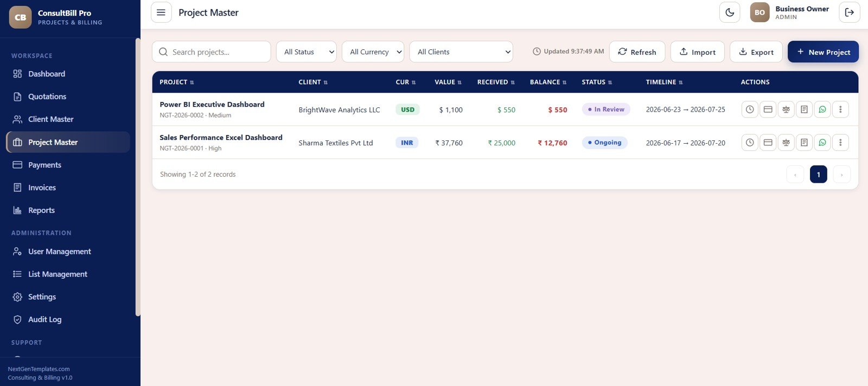Sort table by the STATUS column
868x386 pixels.
pyautogui.click(x=597, y=82)
